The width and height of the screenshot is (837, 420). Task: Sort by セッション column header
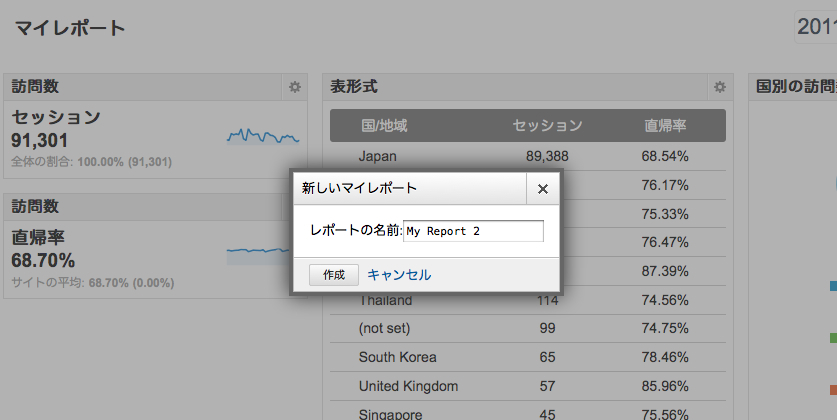click(547, 125)
